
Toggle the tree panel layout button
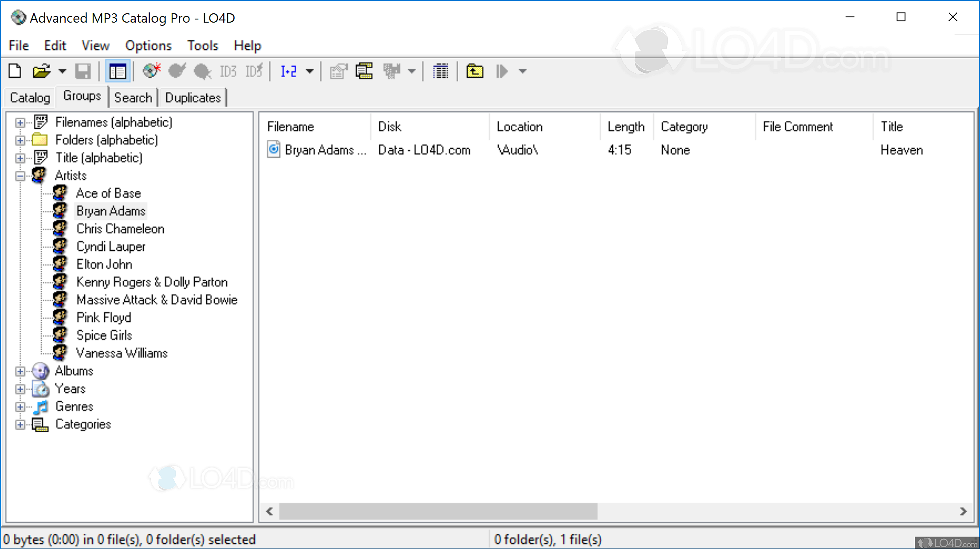coord(118,71)
